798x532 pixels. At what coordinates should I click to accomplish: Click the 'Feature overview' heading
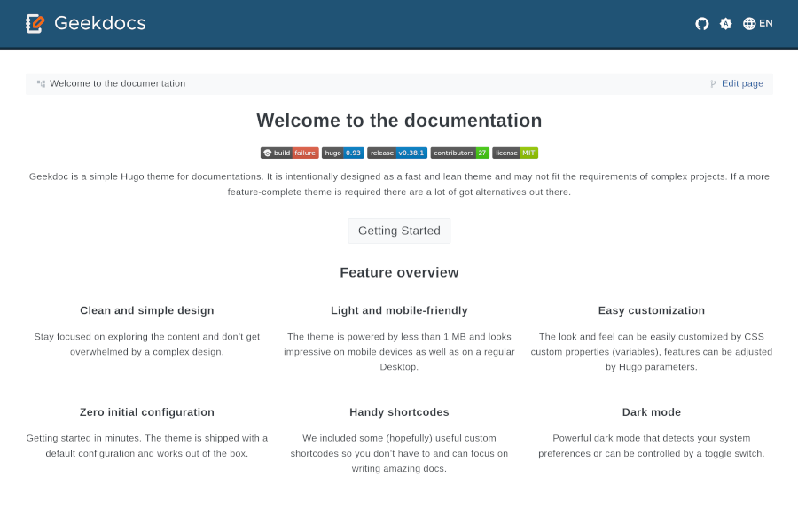(399, 273)
